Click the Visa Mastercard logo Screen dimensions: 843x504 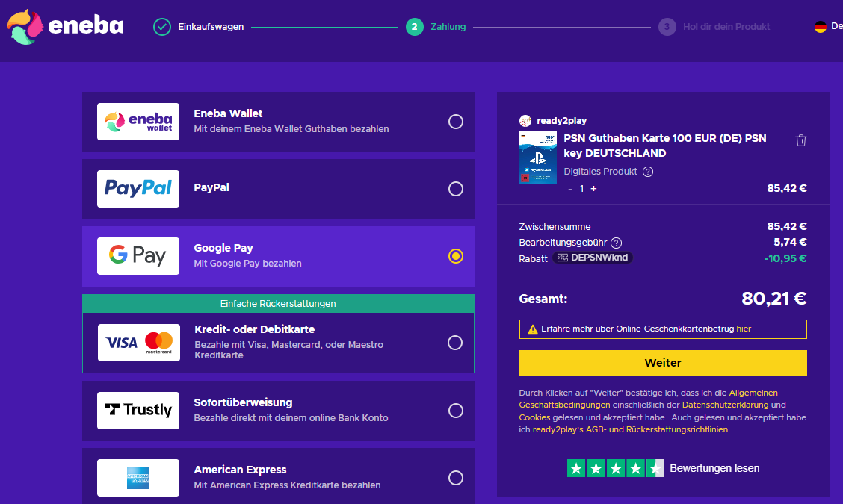[139, 343]
